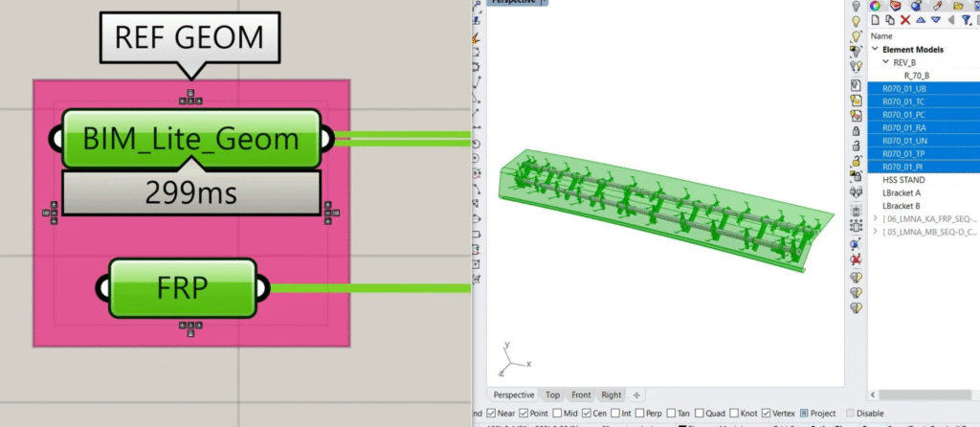The image size is (980, 427).
Task: Toggle the Near osnap checkbox
Action: pos(489,414)
